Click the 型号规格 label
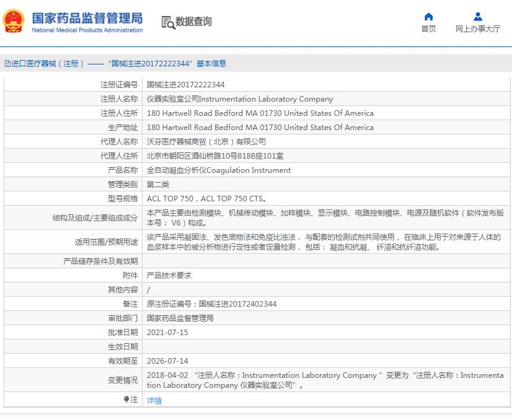 pos(123,199)
